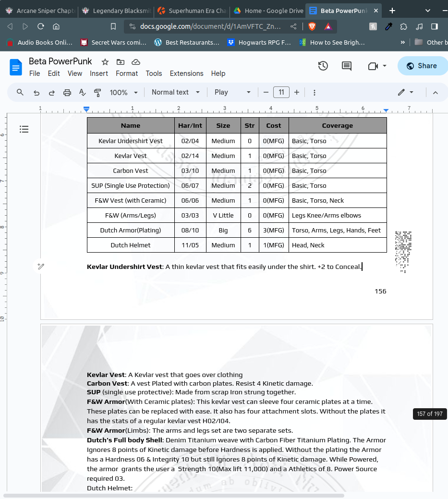
Task: Expand video call options arrow
Action: (384, 66)
